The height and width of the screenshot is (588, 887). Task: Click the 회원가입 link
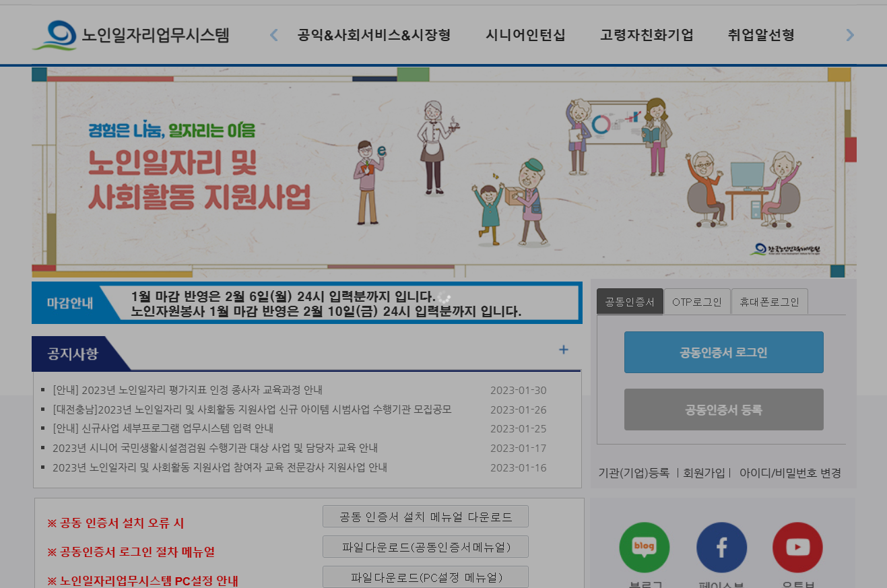[704, 473]
